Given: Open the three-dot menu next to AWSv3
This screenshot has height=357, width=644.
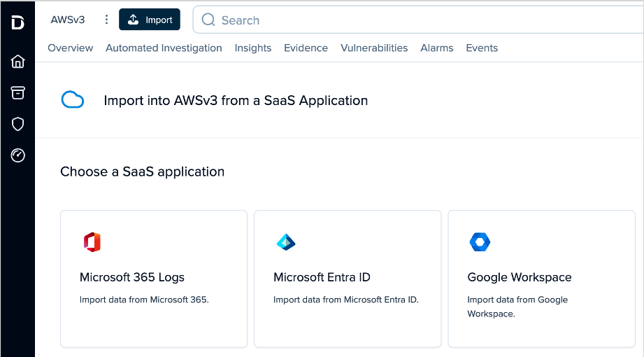Looking at the screenshot, I should point(106,20).
